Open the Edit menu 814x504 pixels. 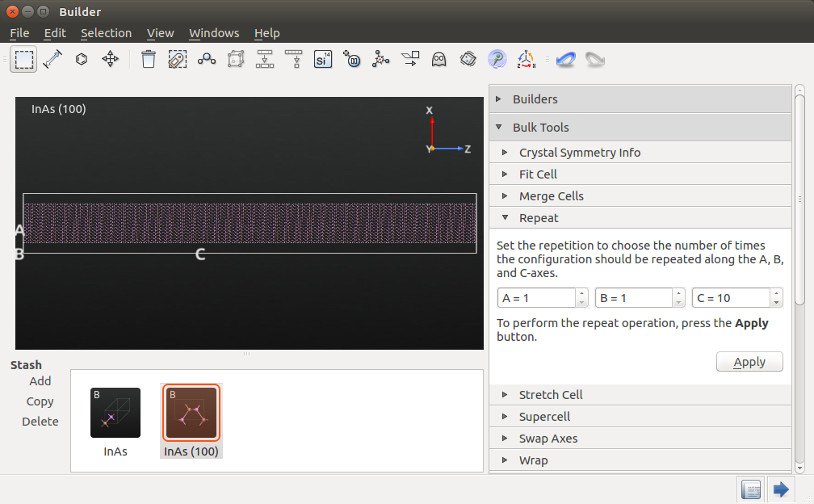point(55,32)
